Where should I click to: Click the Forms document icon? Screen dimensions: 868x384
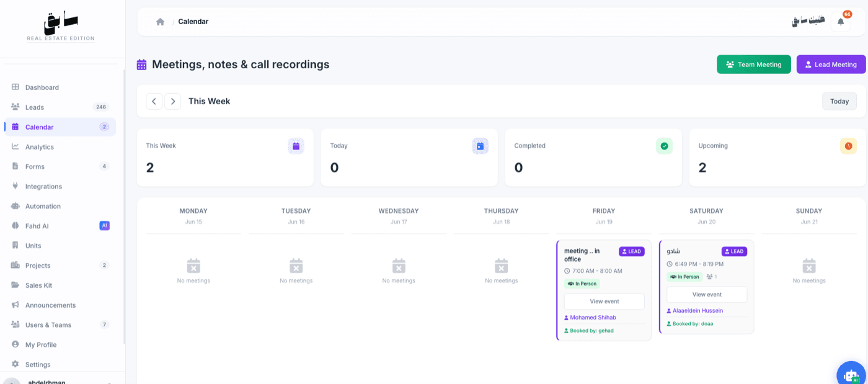15,166
